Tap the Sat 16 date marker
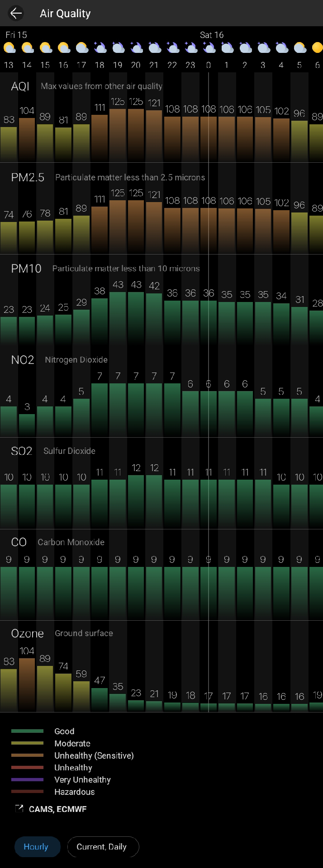323x868 pixels. point(212,35)
